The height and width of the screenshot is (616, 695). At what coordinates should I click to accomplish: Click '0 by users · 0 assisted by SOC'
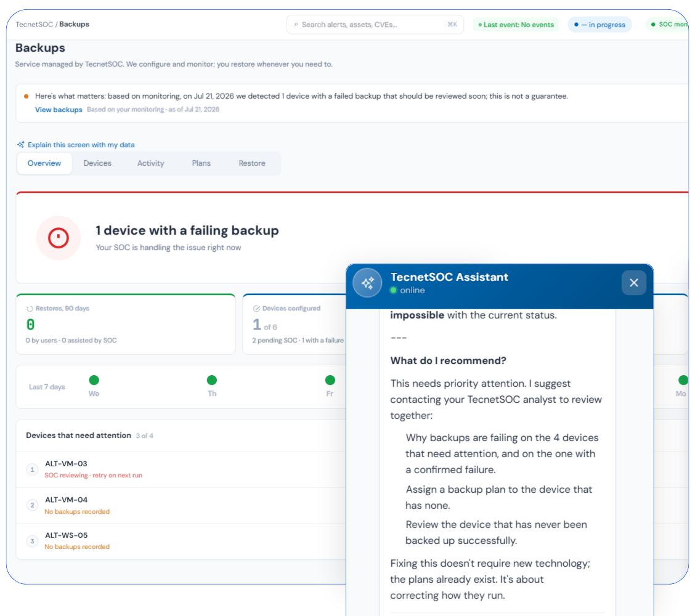pyautogui.click(x=71, y=341)
